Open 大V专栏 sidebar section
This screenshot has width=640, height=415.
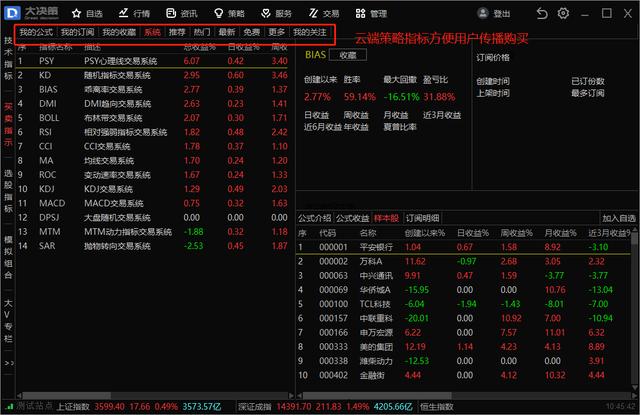click(8, 321)
